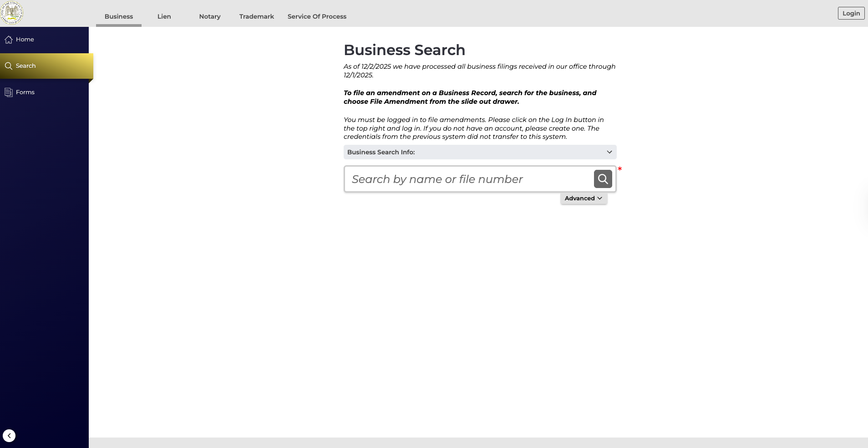Open Search from the highlighted sidebar item

point(25,66)
